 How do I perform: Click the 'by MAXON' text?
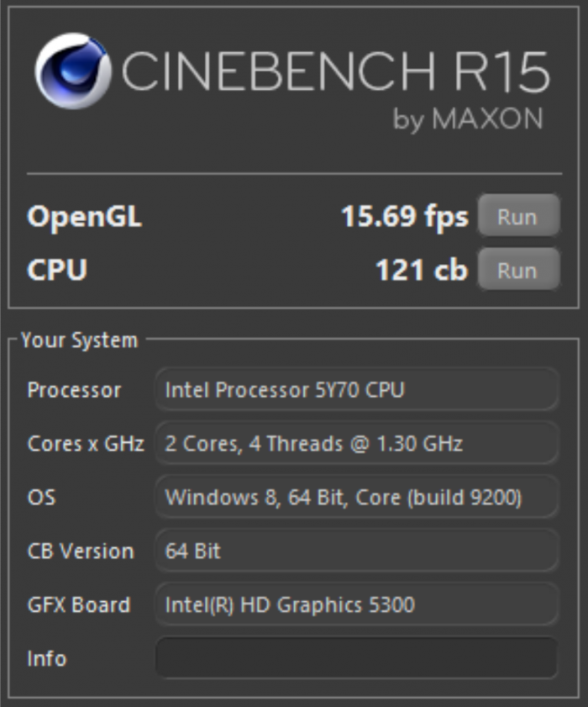[468, 119]
